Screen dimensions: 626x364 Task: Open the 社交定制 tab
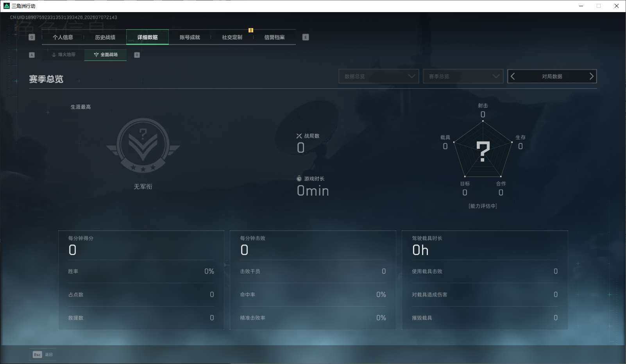[232, 37]
